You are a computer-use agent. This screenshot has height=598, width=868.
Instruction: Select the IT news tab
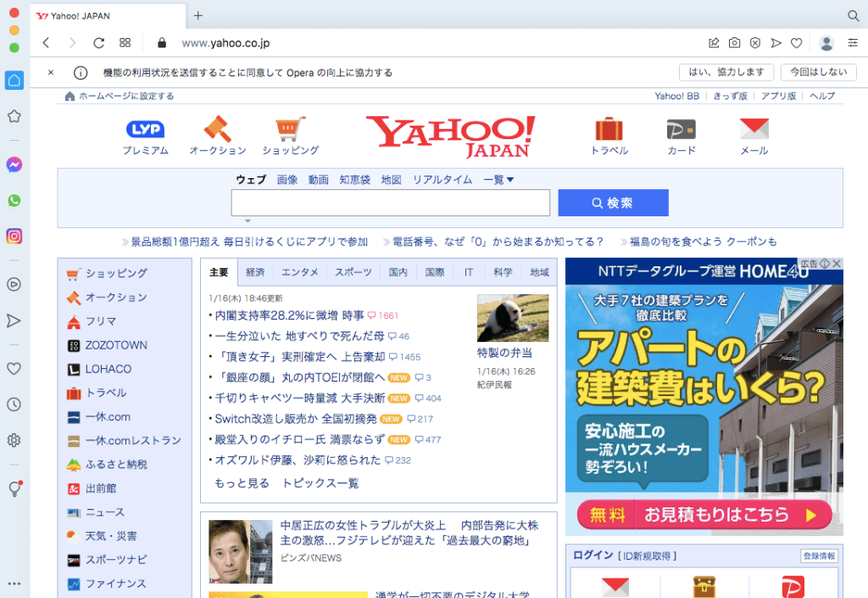pyautogui.click(x=469, y=272)
